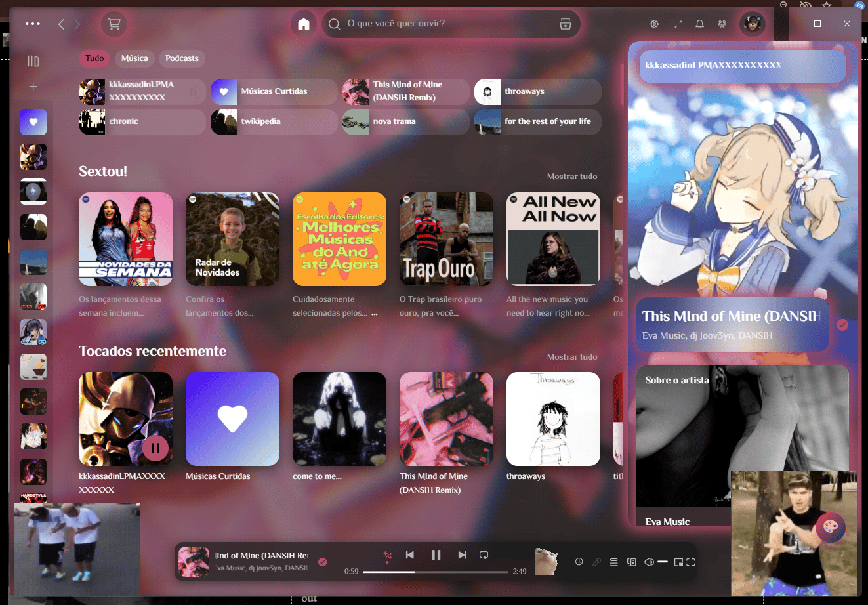
Task: Open the playback queue
Action: point(614,562)
